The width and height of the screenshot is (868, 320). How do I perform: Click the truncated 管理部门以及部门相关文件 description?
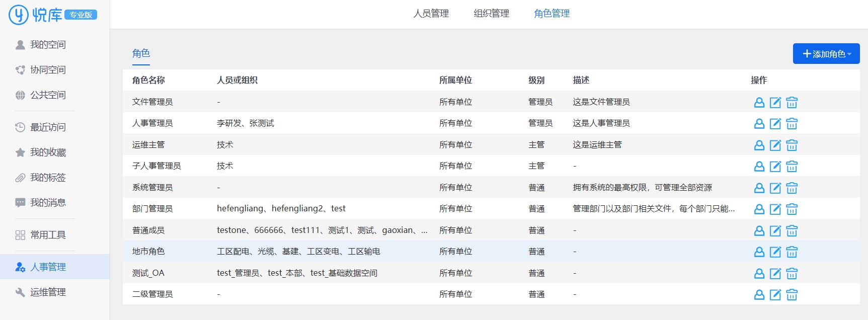654,208
